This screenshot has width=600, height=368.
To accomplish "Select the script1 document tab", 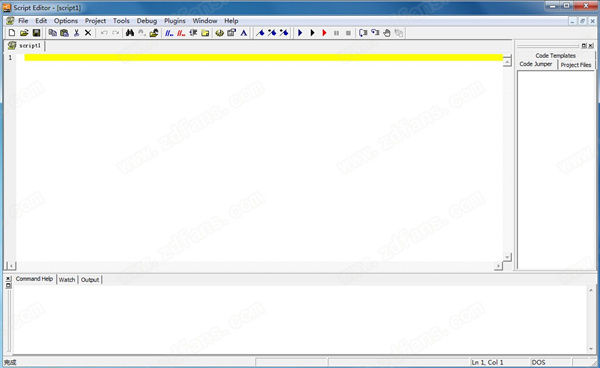I will (25, 46).
